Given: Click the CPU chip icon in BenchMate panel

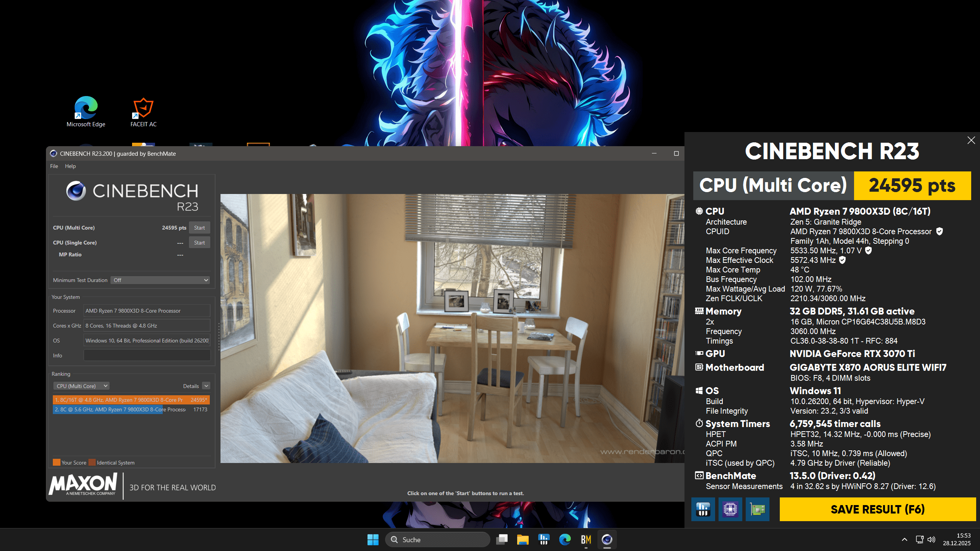Looking at the screenshot, I should coord(730,509).
